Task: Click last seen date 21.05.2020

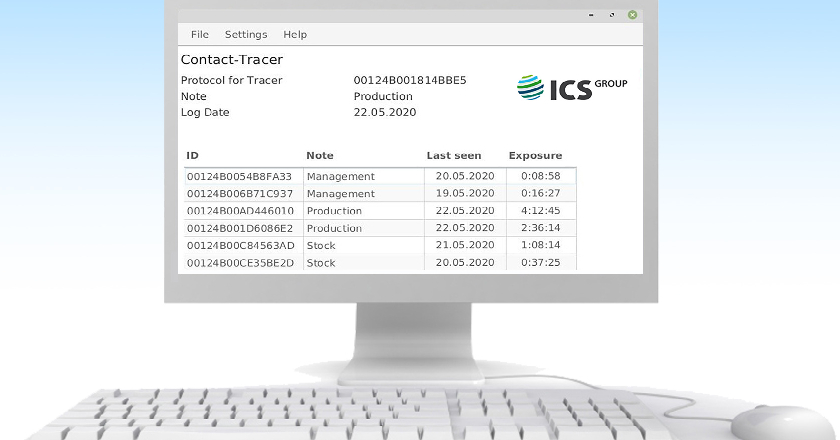Action: click(x=464, y=244)
